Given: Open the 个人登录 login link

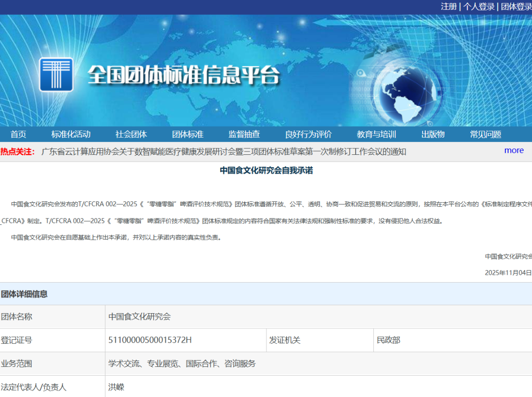Looking at the screenshot, I should point(479,6).
